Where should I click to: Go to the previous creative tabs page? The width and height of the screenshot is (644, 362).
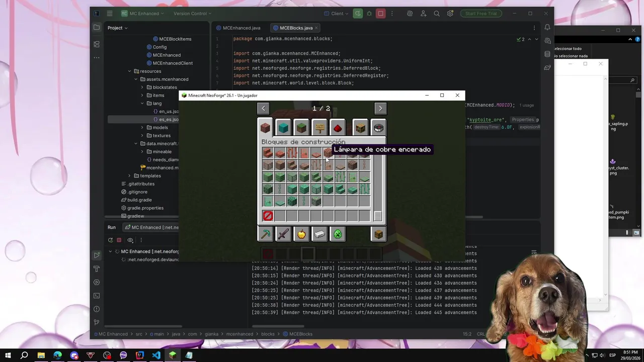click(x=263, y=108)
